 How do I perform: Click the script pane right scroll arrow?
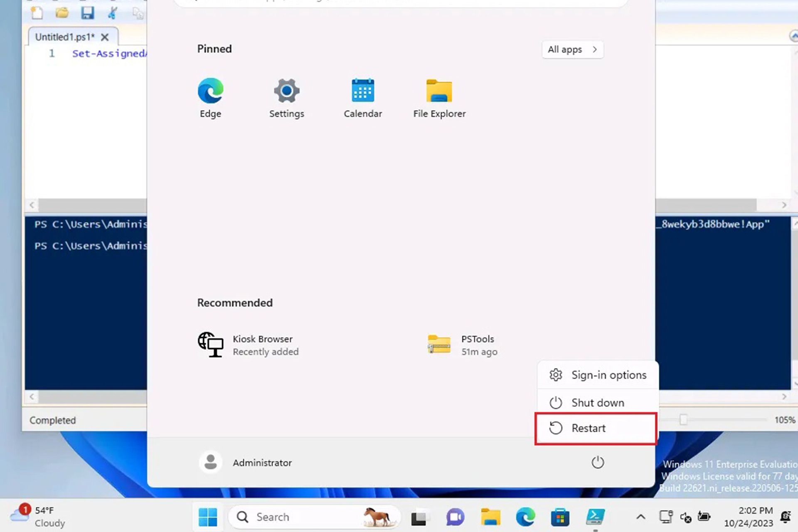784,205
